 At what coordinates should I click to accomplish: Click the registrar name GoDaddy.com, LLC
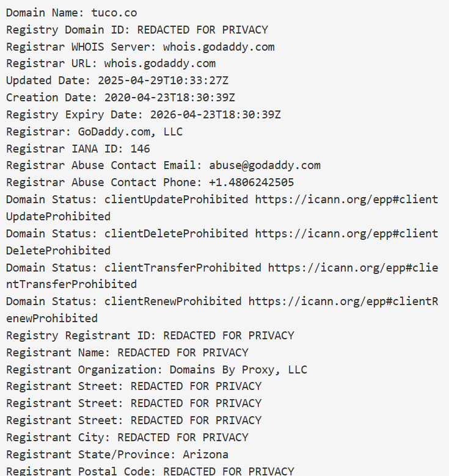point(130,131)
